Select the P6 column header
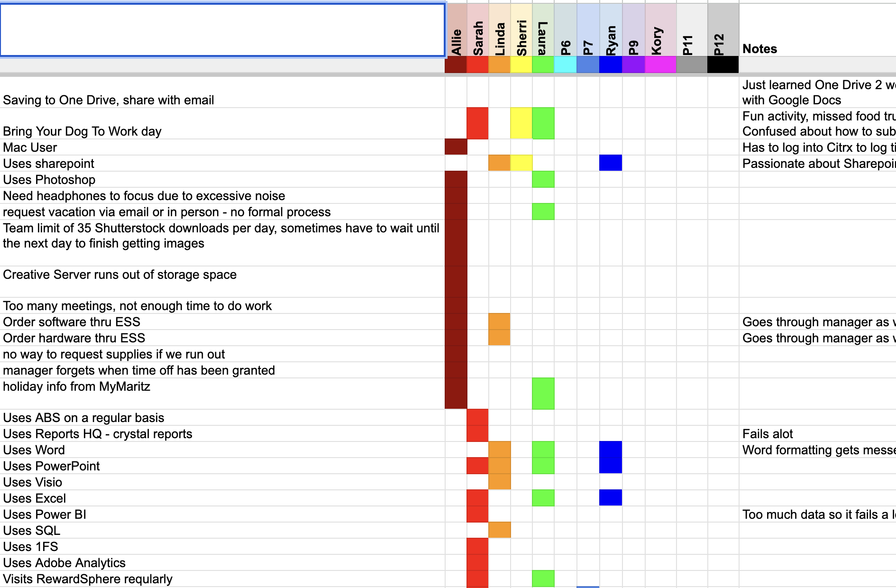Screen dimensions: 896x588 (x=566, y=30)
